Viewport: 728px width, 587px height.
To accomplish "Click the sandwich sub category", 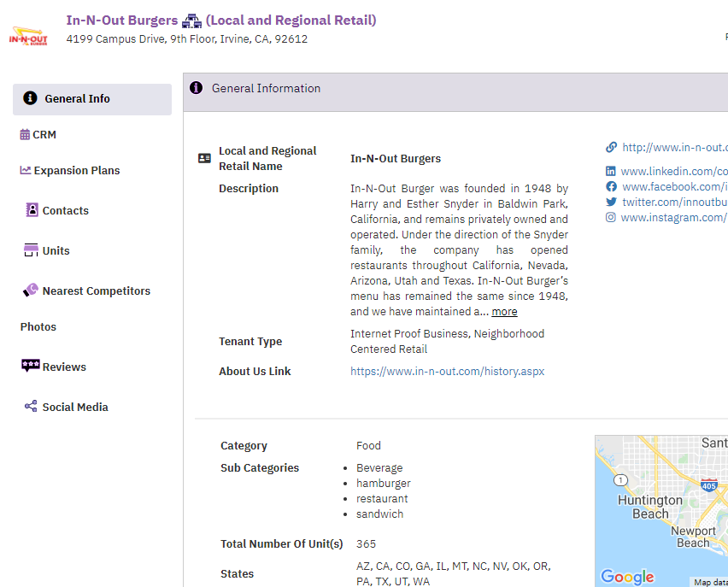I will click(x=379, y=514).
